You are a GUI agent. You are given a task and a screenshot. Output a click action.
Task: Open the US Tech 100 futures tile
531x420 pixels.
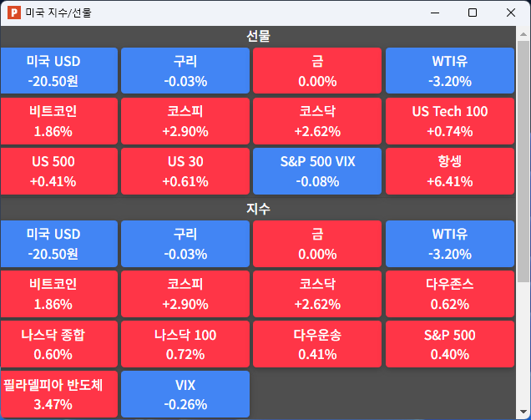449,121
